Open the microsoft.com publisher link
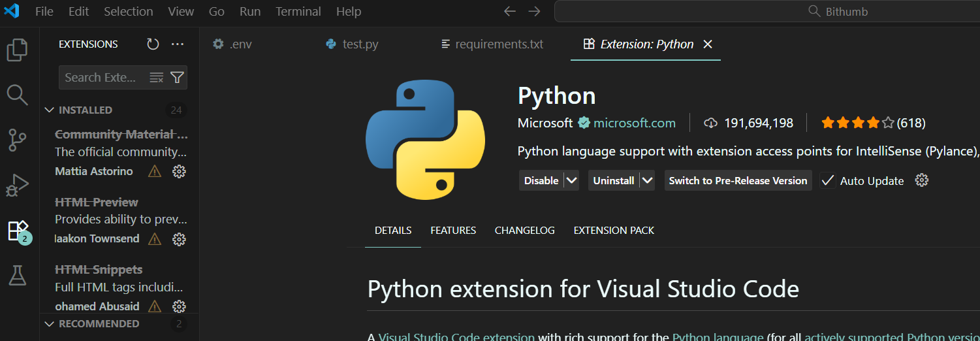Image resolution: width=980 pixels, height=341 pixels. (634, 123)
